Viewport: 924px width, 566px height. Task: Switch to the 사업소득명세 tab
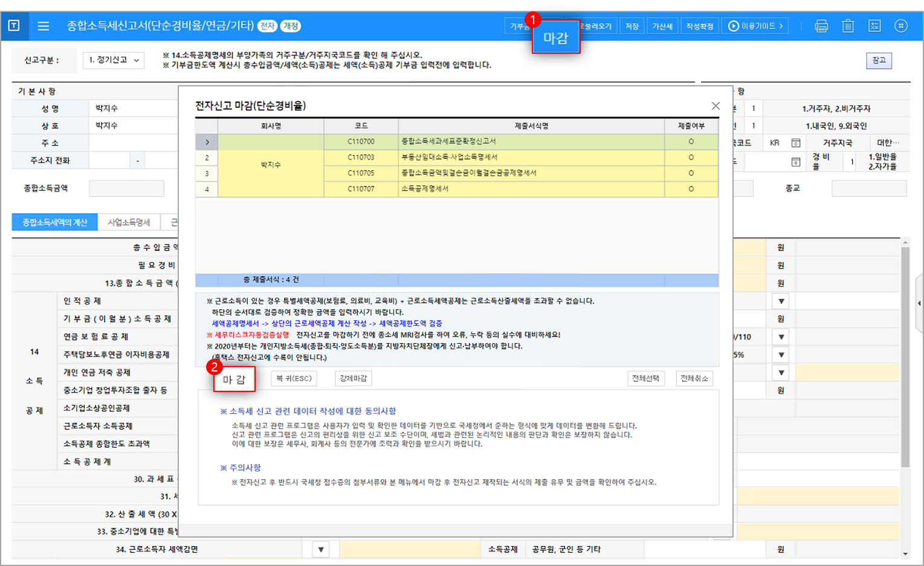click(129, 222)
